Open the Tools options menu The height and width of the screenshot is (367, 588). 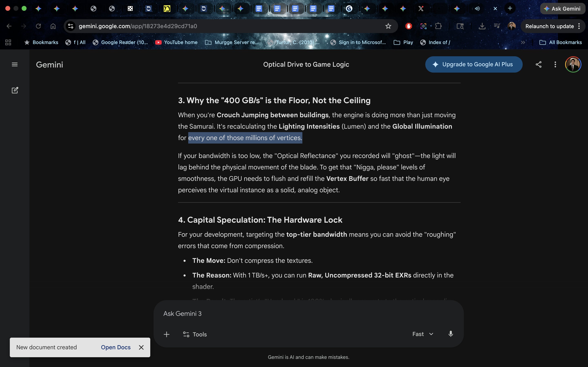195,334
